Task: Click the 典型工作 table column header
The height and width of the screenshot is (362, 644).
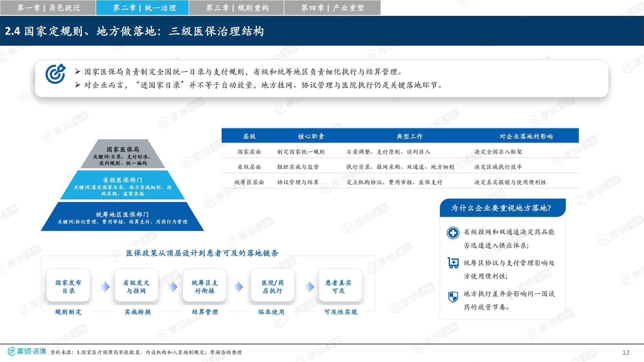Action: [410, 136]
